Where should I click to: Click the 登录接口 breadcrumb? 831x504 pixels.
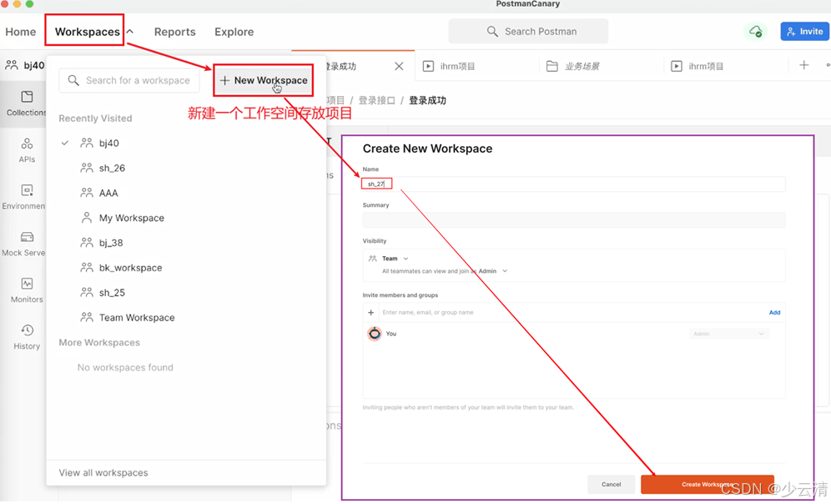[x=376, y=100]
